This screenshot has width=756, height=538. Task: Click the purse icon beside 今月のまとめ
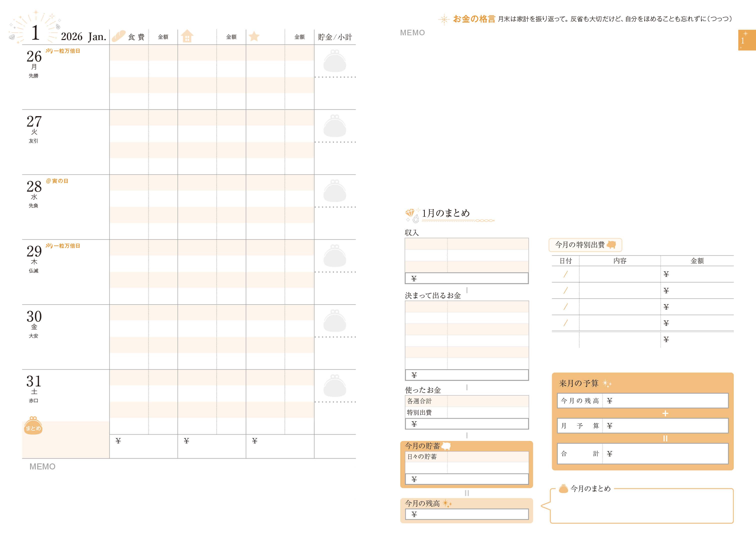click(x=563, y=489)
